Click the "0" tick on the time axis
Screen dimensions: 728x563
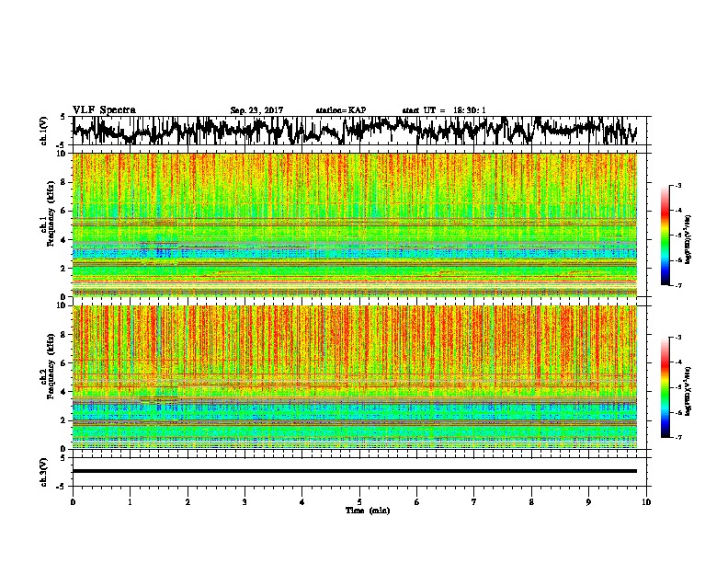click(73, 502)
